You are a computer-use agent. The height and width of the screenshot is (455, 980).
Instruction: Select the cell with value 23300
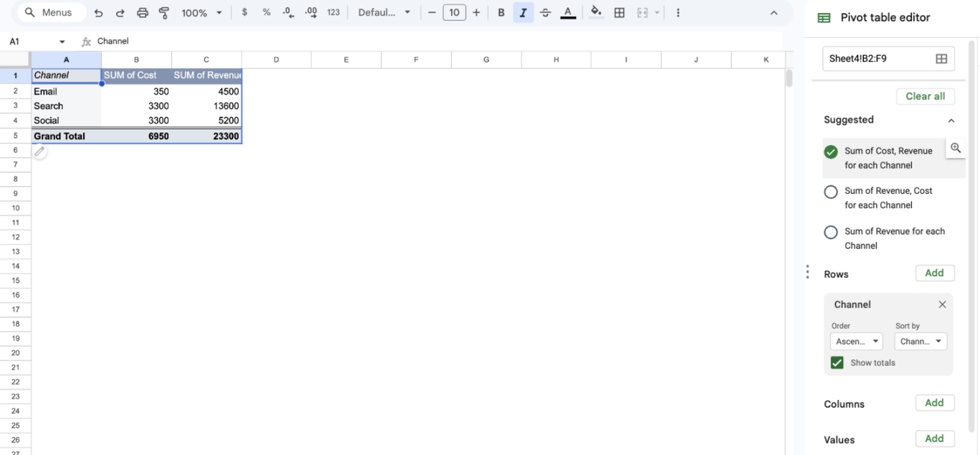click(x=207, y=136)
